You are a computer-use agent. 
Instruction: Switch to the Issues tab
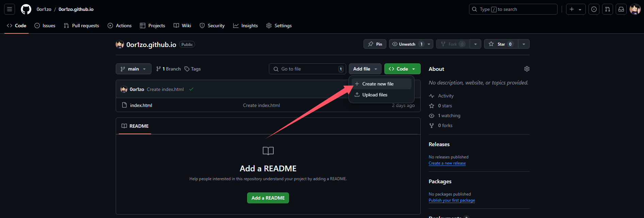click(x=45, y=26)
